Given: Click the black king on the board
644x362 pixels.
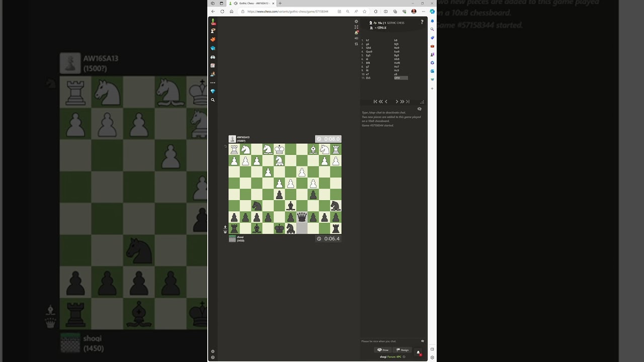Looking at the screenshot, I should pyautogui.click(x=279, y=228).
